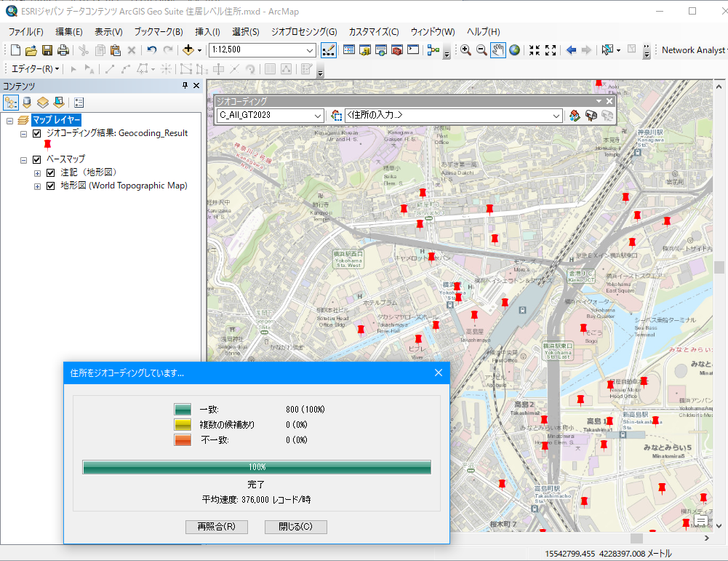Click the Fixed Zoom Out icon
Viewport: 728px width, 561px height.
pos(551,50)
